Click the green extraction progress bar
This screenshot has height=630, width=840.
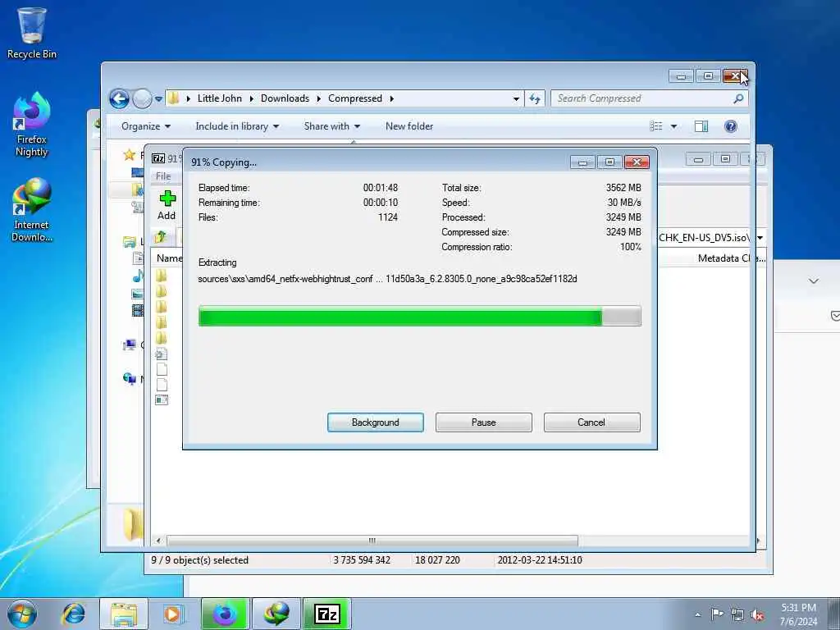pyautogui.click(x=419, y=316)
